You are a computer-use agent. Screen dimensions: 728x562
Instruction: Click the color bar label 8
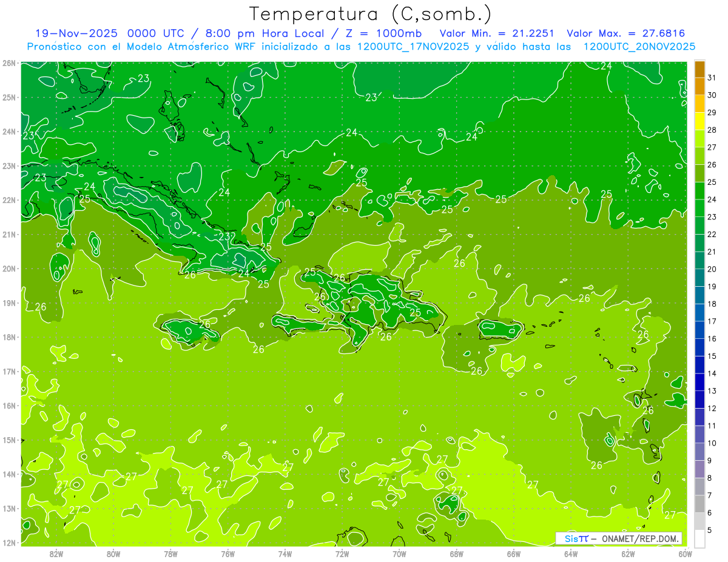(710, 478)
